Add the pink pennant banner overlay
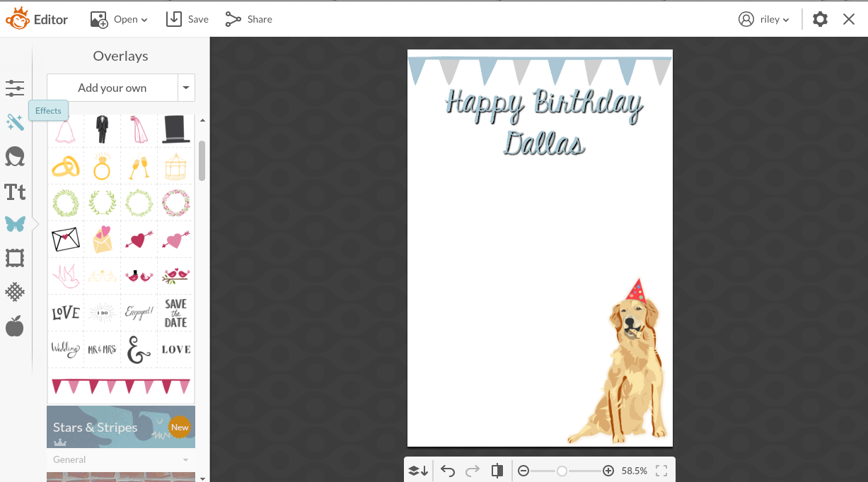This screenshot has height=482, width=868. click(x=121, y=387)
